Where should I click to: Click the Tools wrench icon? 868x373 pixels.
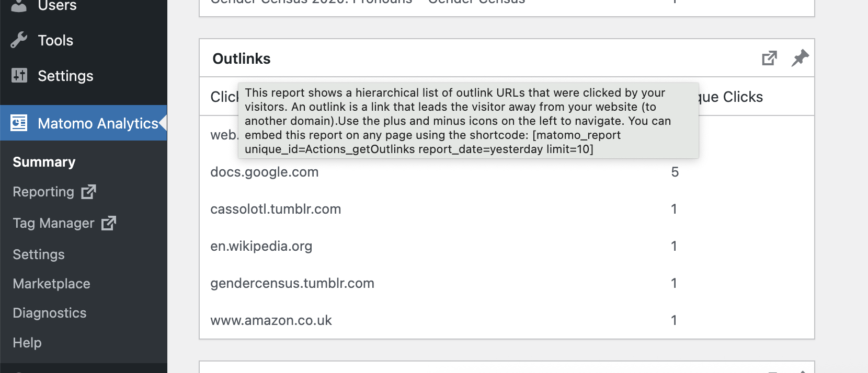pos(19,40)
